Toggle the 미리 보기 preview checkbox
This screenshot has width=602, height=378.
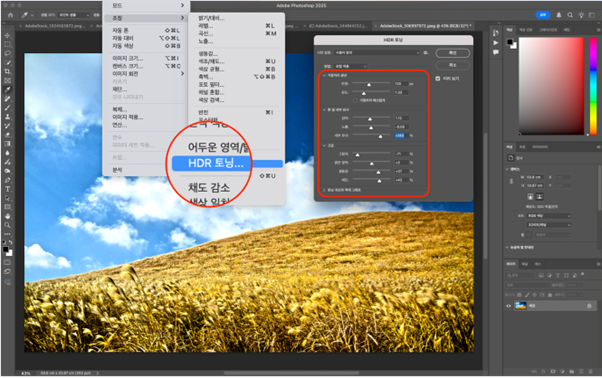tap(438, 79)
